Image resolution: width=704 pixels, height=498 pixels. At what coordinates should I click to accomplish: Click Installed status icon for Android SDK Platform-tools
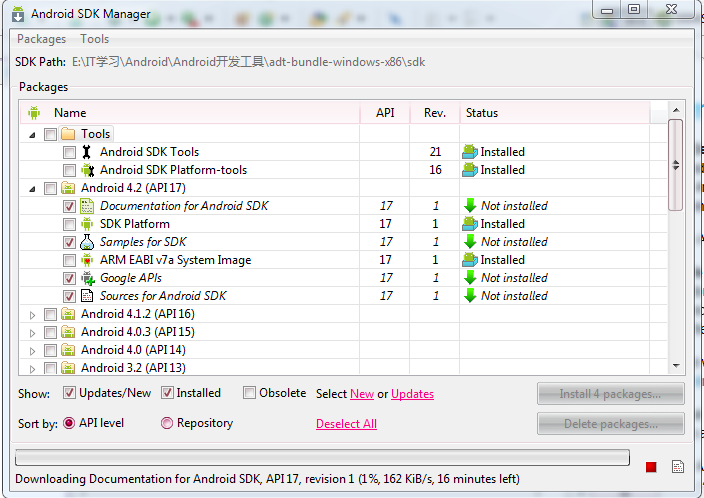(470, 170)
